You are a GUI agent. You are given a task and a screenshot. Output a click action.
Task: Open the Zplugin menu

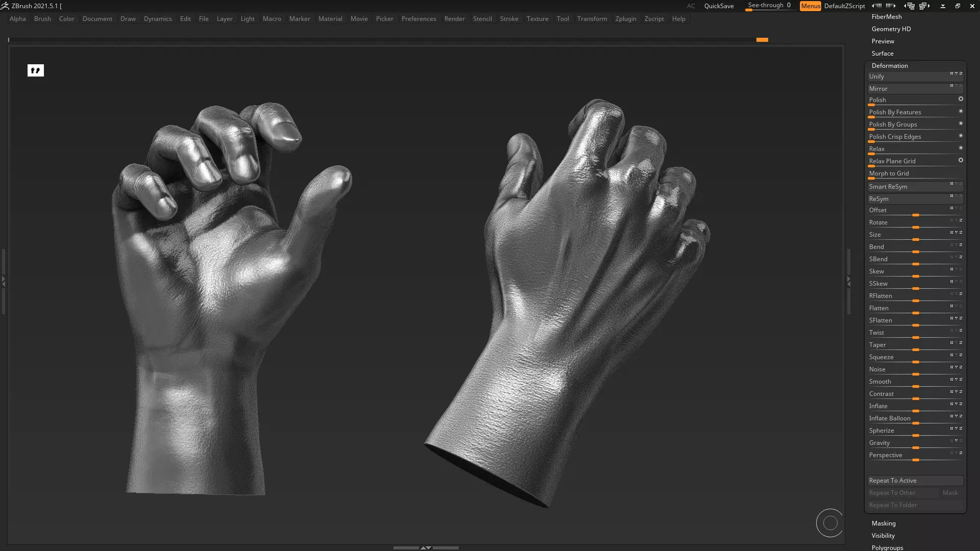click(x=625, y=19)
